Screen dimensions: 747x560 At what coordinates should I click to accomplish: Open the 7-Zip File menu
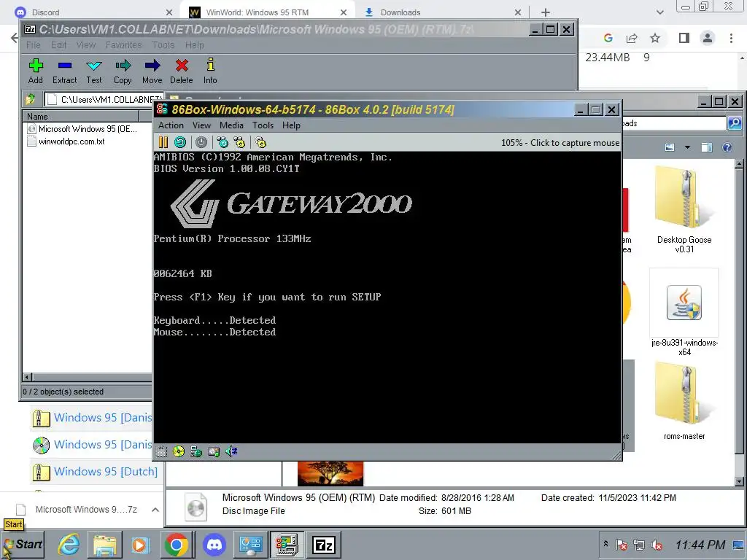[34, 44]
